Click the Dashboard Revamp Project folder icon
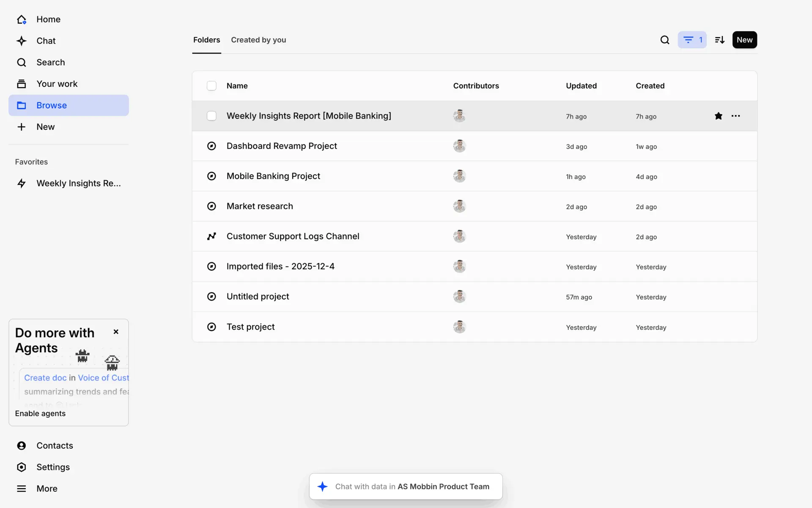 pyautogui.click(x=211, y=146)
